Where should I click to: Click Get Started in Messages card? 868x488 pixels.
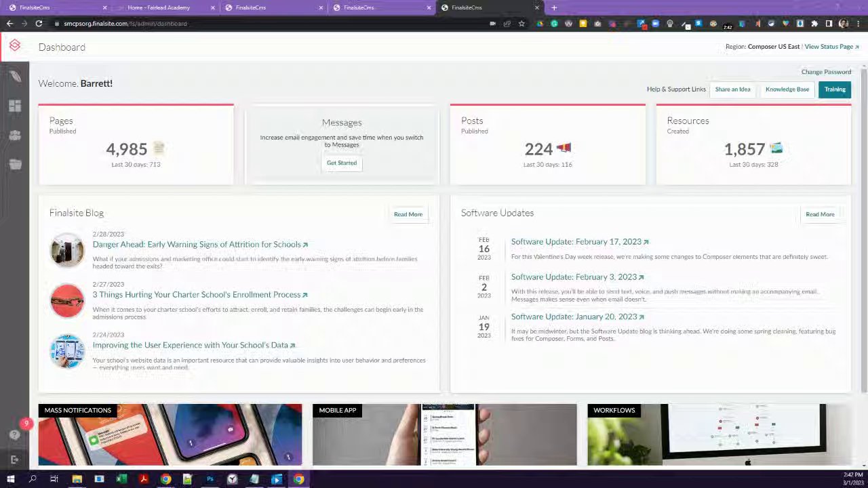[x=342, y=163]
